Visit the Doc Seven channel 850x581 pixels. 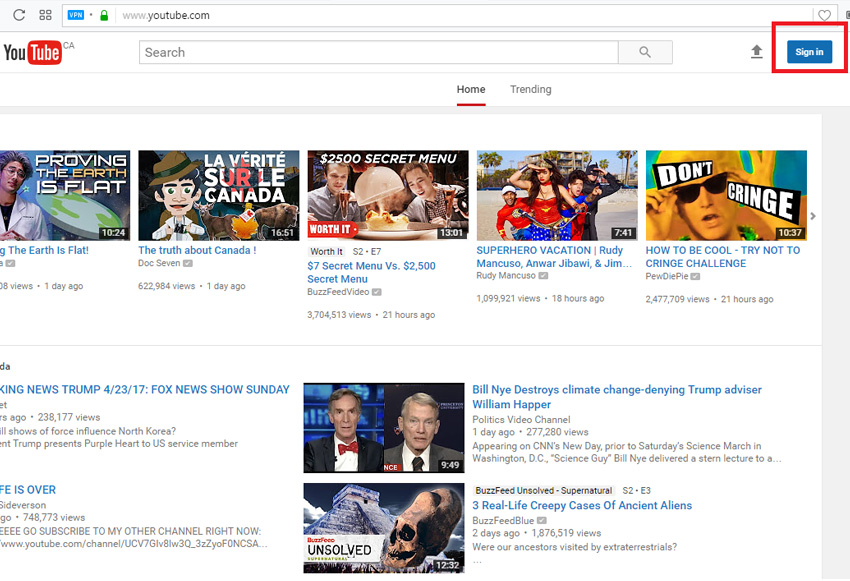tap(159, 263)
